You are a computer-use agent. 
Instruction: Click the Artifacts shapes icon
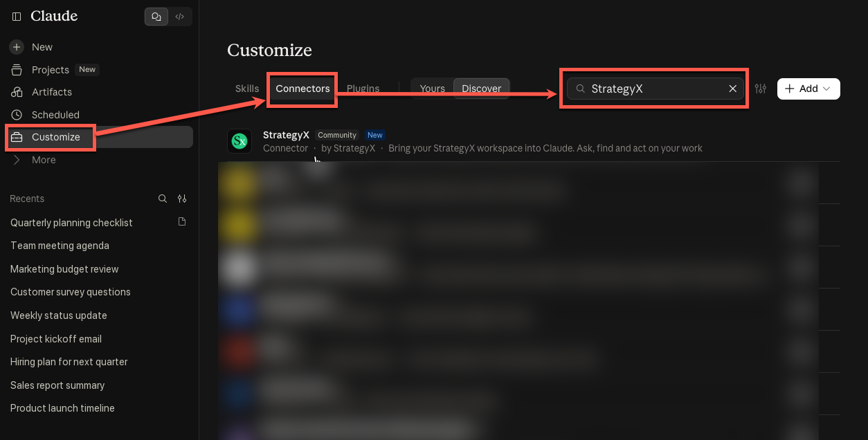[x=17, y=92]
